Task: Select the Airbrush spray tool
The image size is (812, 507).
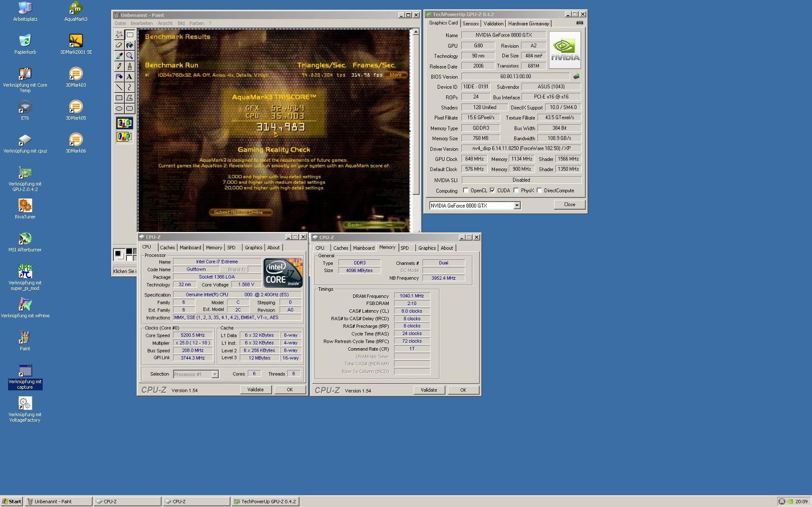Action: 119,77
